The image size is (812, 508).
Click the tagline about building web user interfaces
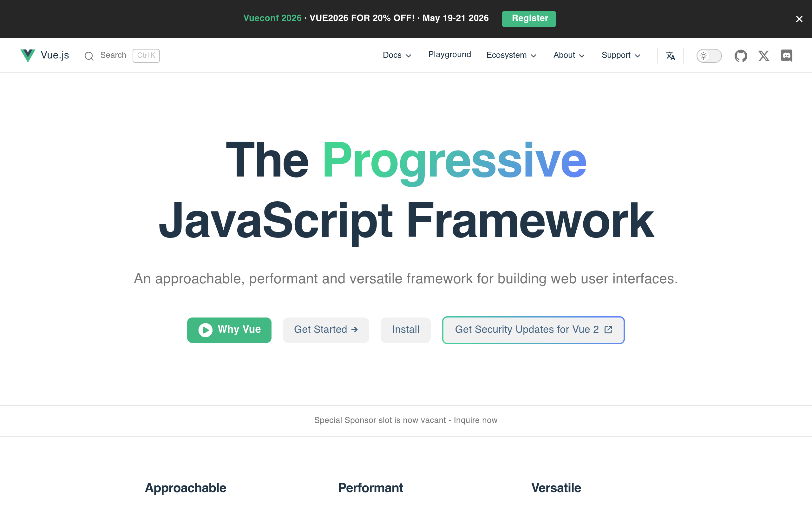(x=406, y=278)
